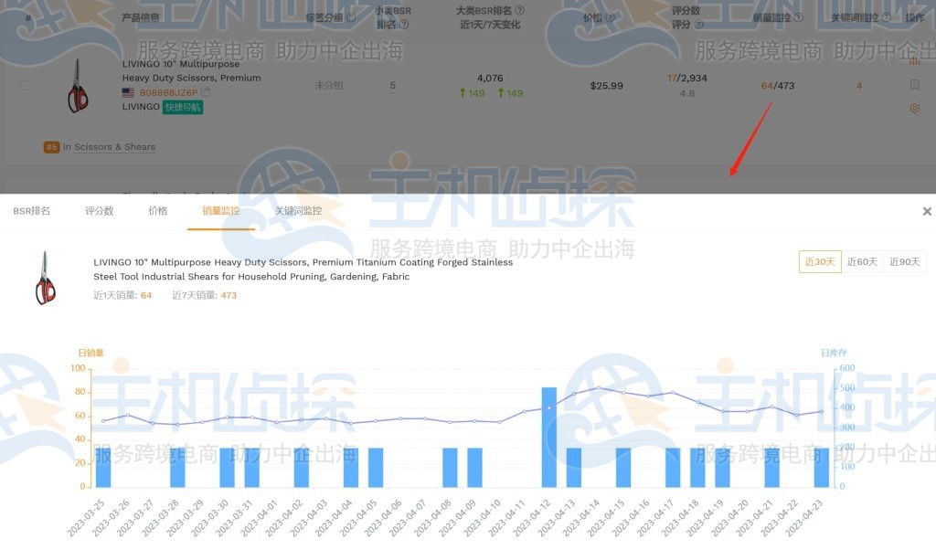This screenshot has width=936, height=560.
Task: Click the 日库存 axis label
Action: pyautogui.click(x=834, y=353)
